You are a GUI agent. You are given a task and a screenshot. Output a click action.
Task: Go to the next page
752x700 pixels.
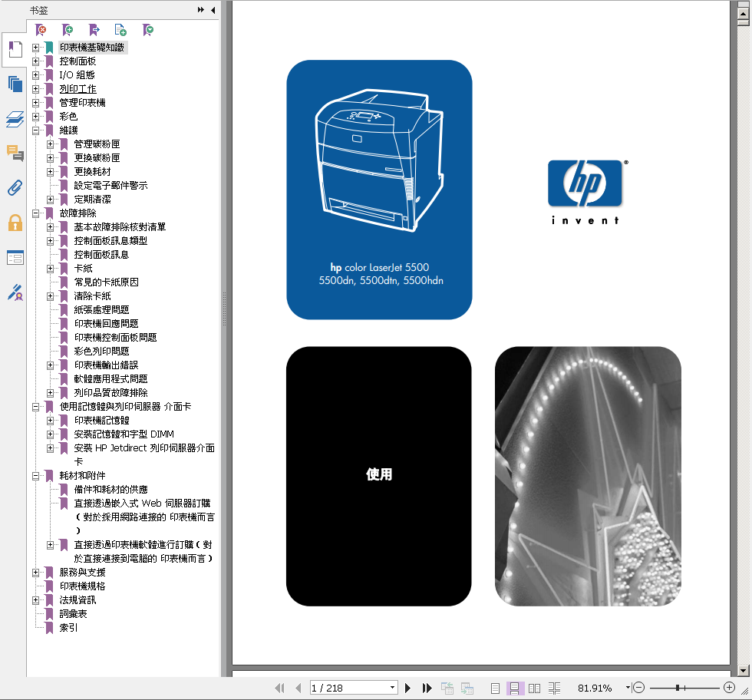[x=407, y=688]
